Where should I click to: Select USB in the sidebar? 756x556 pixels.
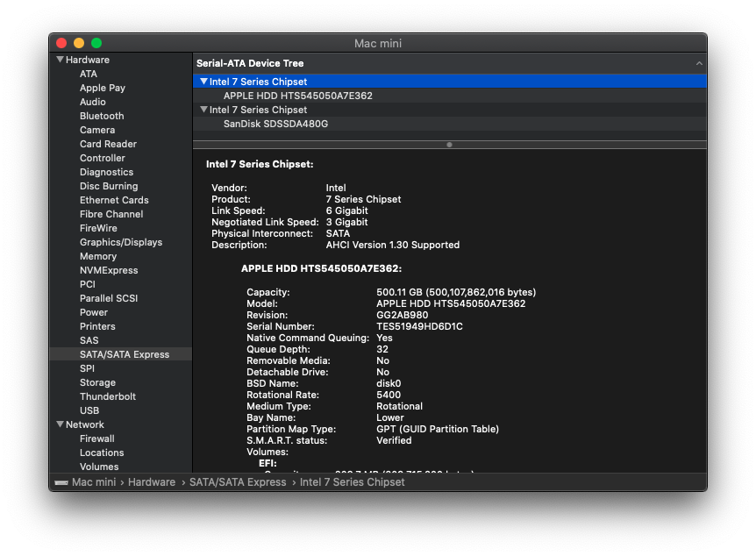tap(89, 410)
